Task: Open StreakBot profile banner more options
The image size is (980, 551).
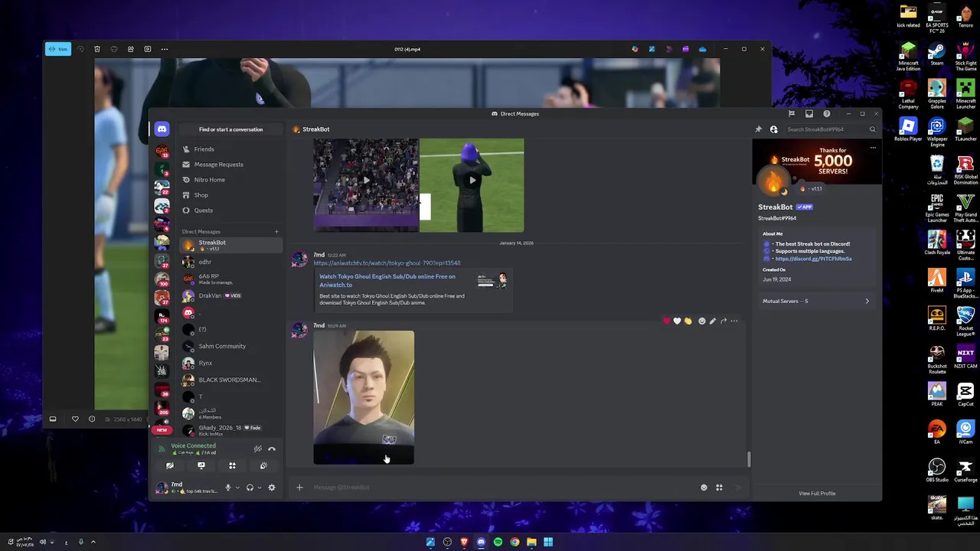Action: point(873,148)
